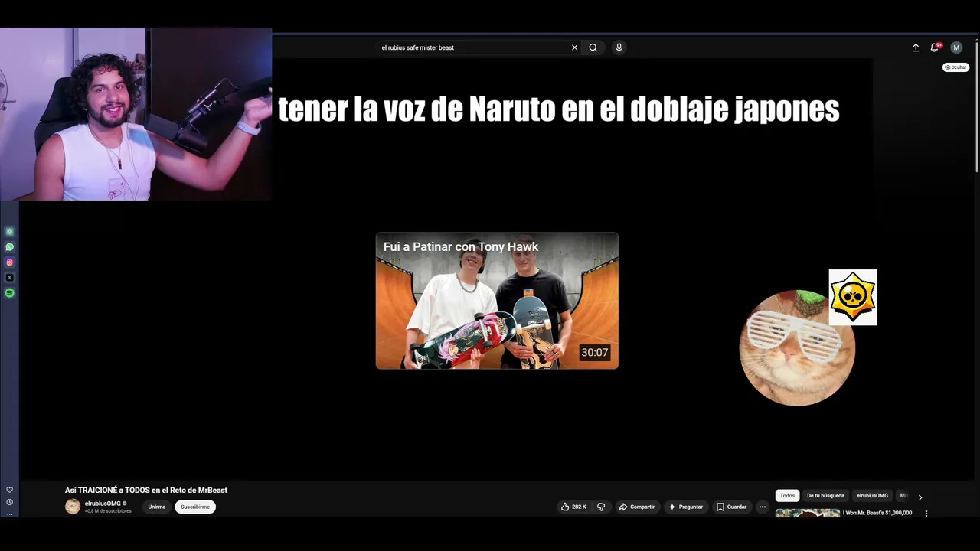The height and width of the screenshot is (551, 980).
Task: Select the elrubiusOMG filter chip
Action: pos(872,496)
